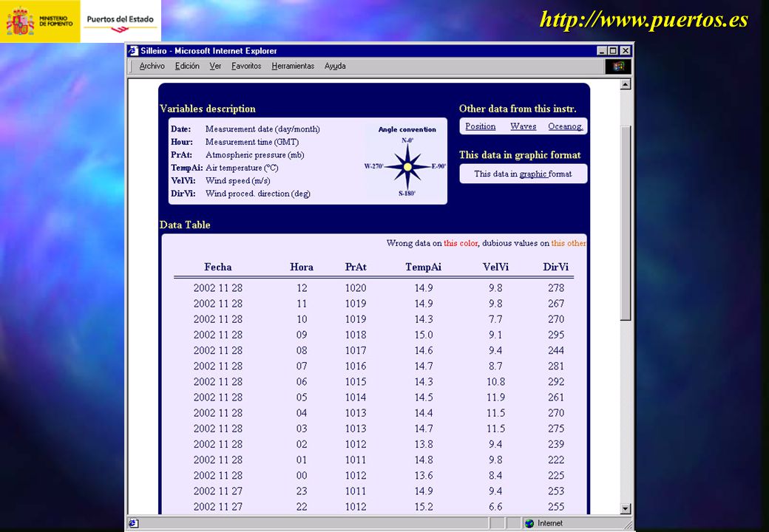Open this data in graphic format link
Image resolution: width=769 pixels, height=532 pixels.
coord(523,174)
